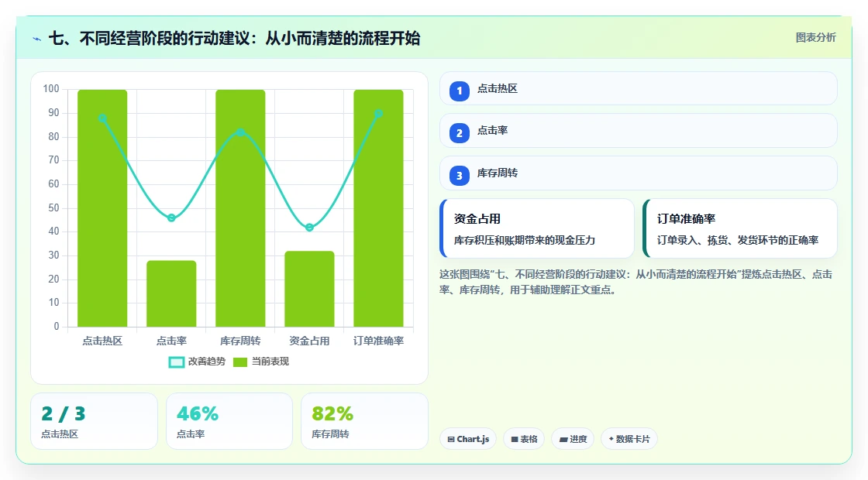Click the trend line point above 资金占用

coord(309,228)
